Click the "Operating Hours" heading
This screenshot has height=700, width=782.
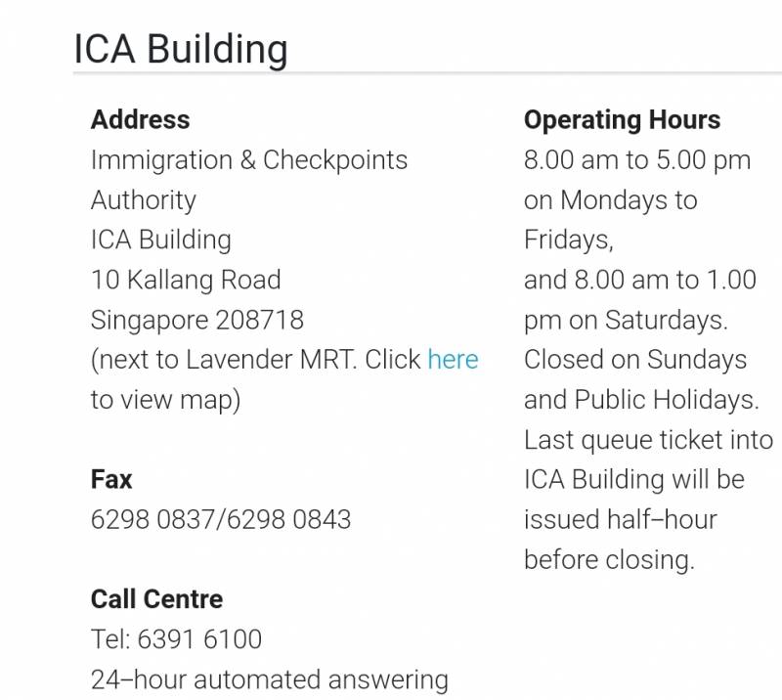[x=622, y=120]
